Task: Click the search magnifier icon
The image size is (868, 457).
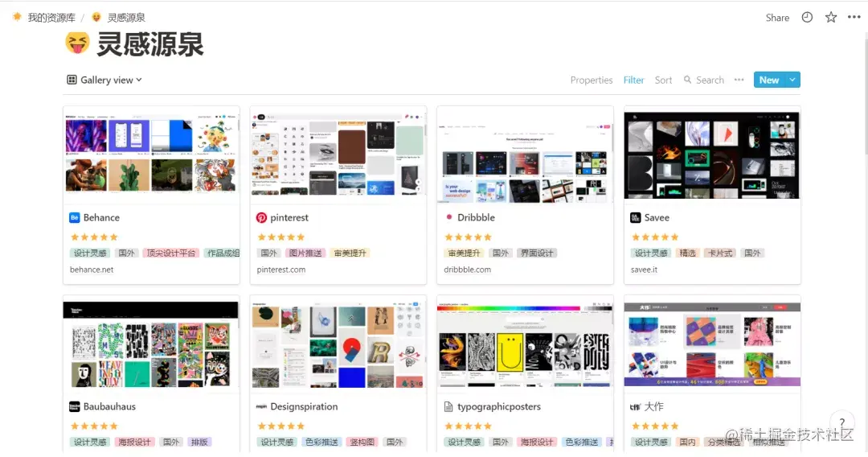Action: click(x=687, y=80)
